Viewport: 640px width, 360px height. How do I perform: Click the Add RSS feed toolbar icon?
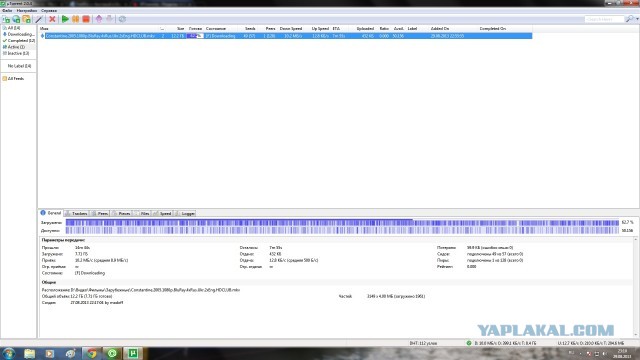coord(27,19)
